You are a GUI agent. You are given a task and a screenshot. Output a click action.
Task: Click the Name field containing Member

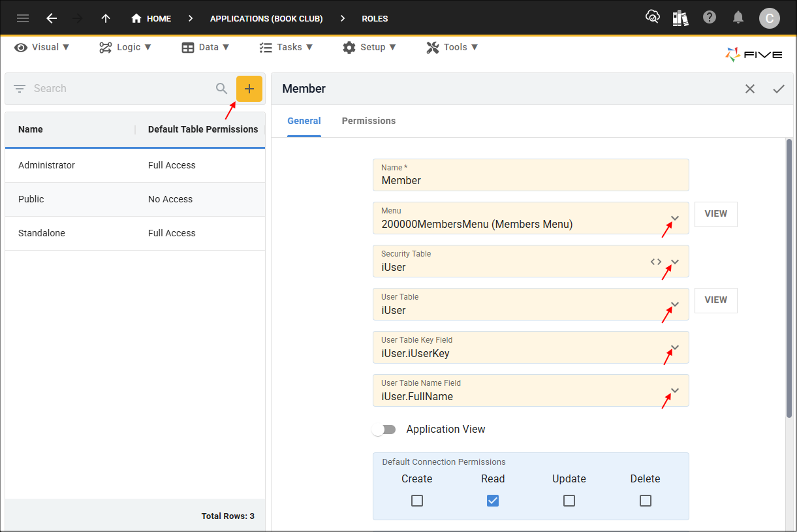click(x=531, y=175)
